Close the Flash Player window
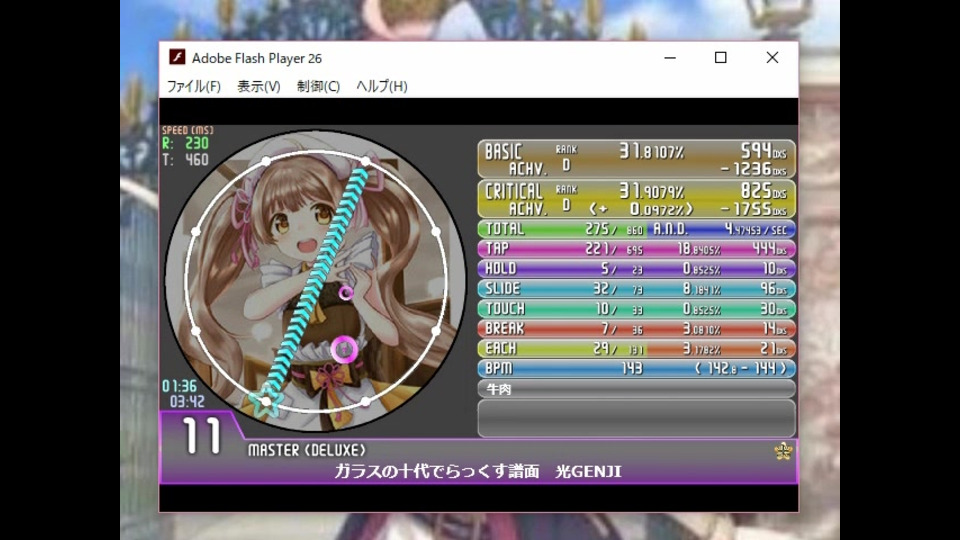 772,58
